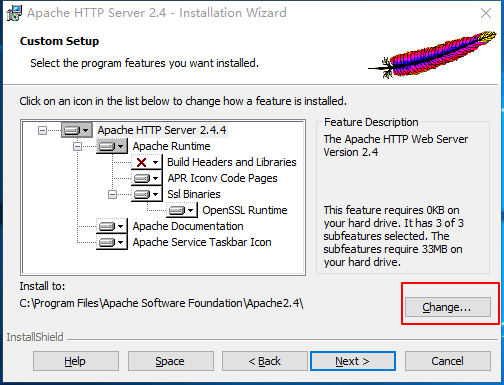Select the Apache Runtime label

[171, 146]
